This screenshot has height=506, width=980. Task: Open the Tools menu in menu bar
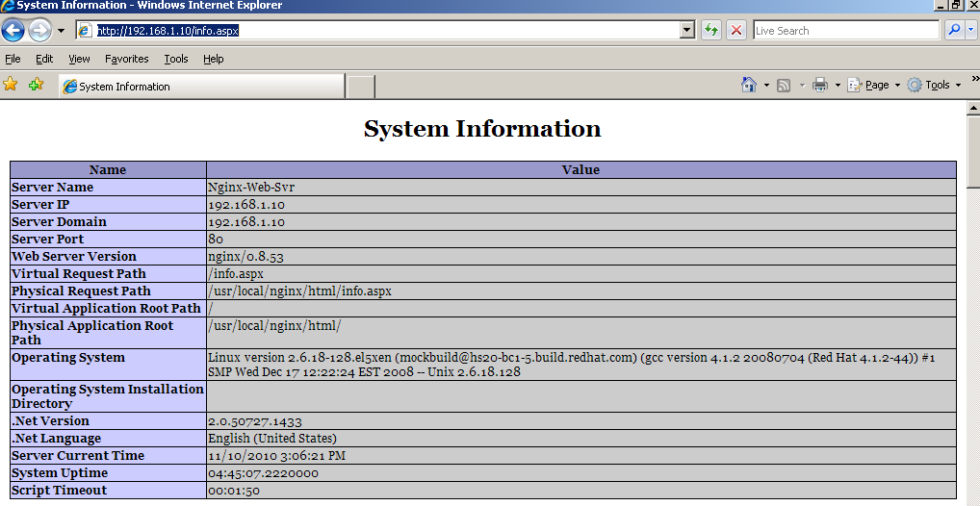click(176, 59)
